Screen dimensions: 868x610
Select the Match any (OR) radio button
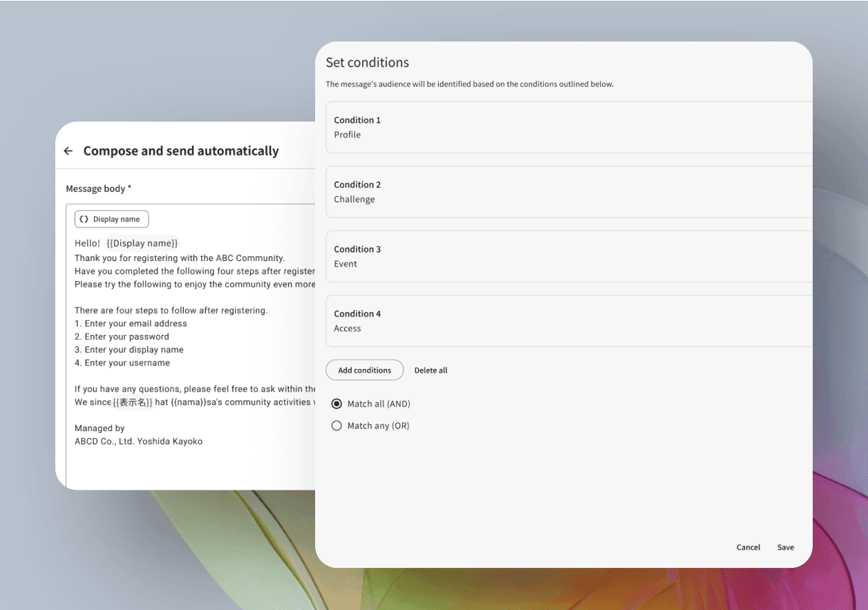tap(337, 426)
